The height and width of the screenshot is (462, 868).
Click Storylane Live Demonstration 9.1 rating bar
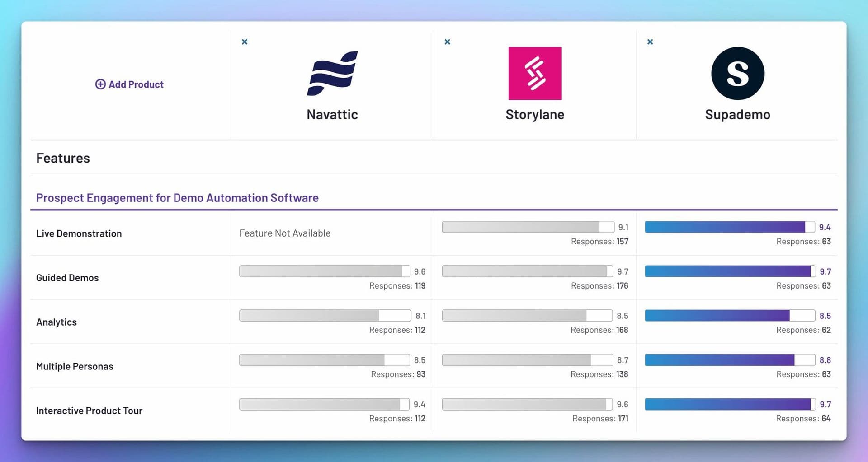pyautogui.click(x=528, y=227)
